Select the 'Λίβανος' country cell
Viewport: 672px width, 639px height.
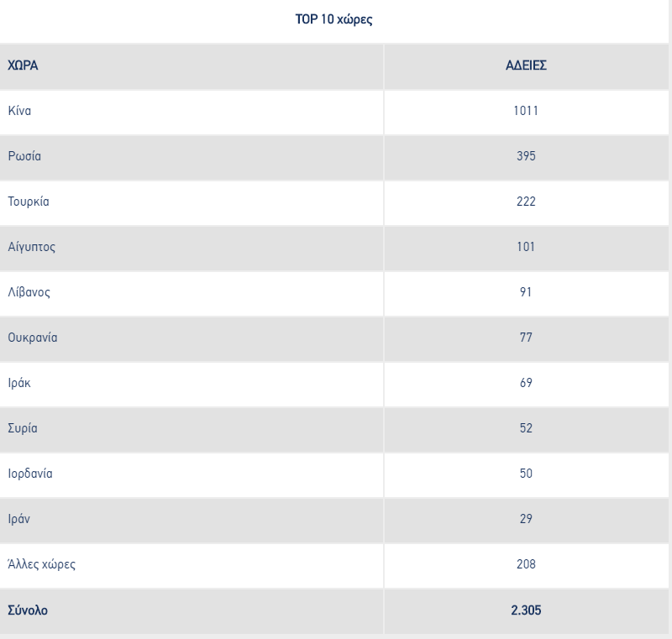29,292
